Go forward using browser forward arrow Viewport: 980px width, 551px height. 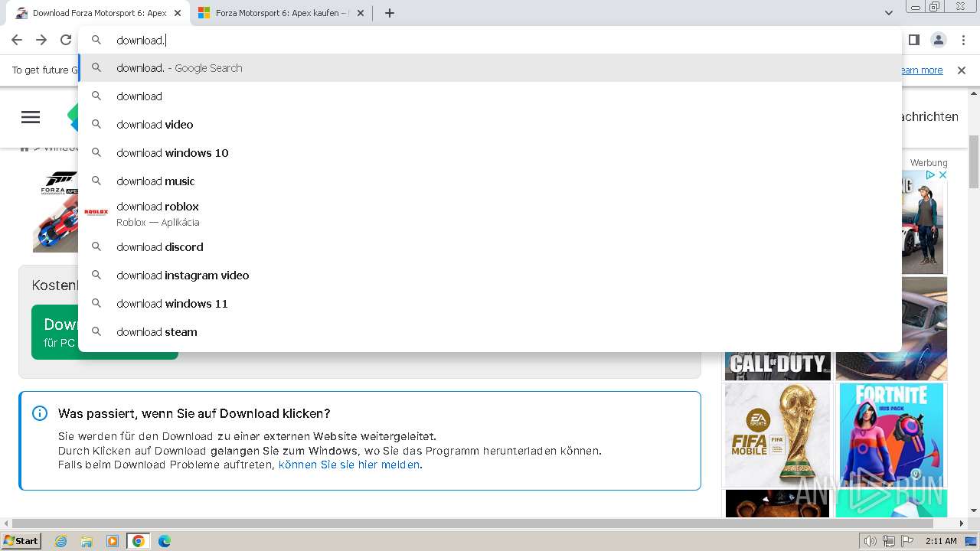click(41, 40)
